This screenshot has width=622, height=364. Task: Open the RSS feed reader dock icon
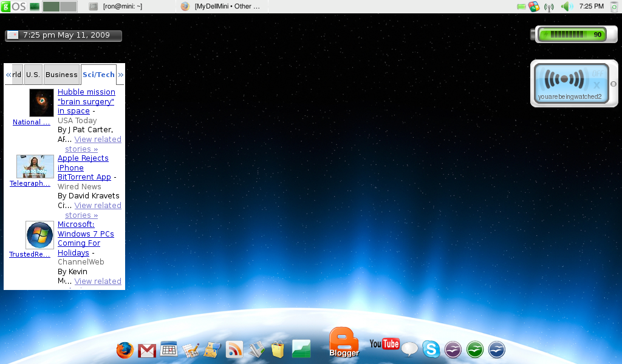234,349
